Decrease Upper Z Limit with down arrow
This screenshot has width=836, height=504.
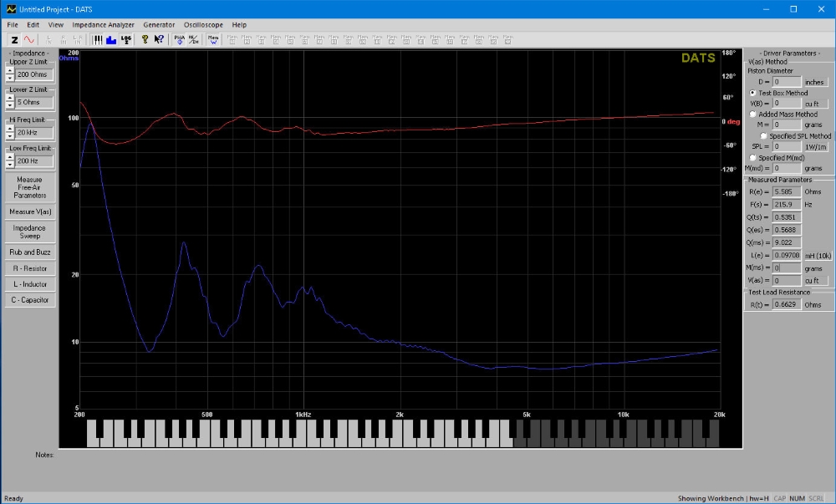pos(9,78)
